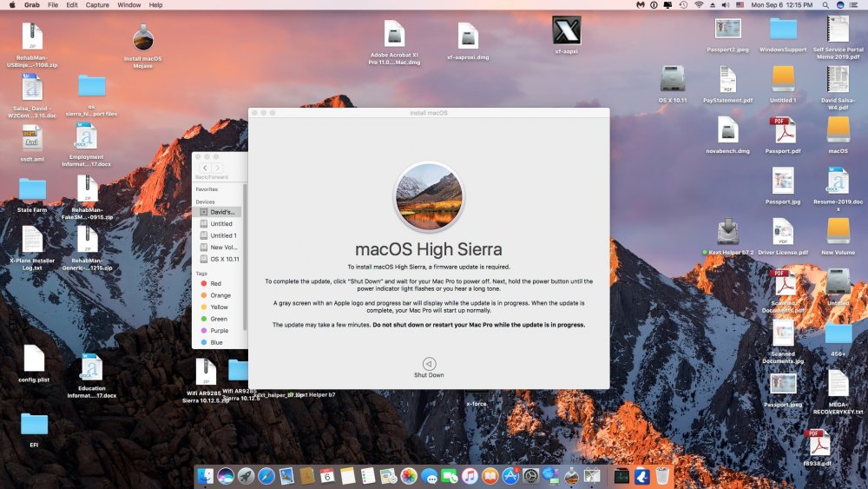Click the Green tag in Finder sidebar
Screen dimensions: 868x489
pyautogui.click(x=220, y=319)
